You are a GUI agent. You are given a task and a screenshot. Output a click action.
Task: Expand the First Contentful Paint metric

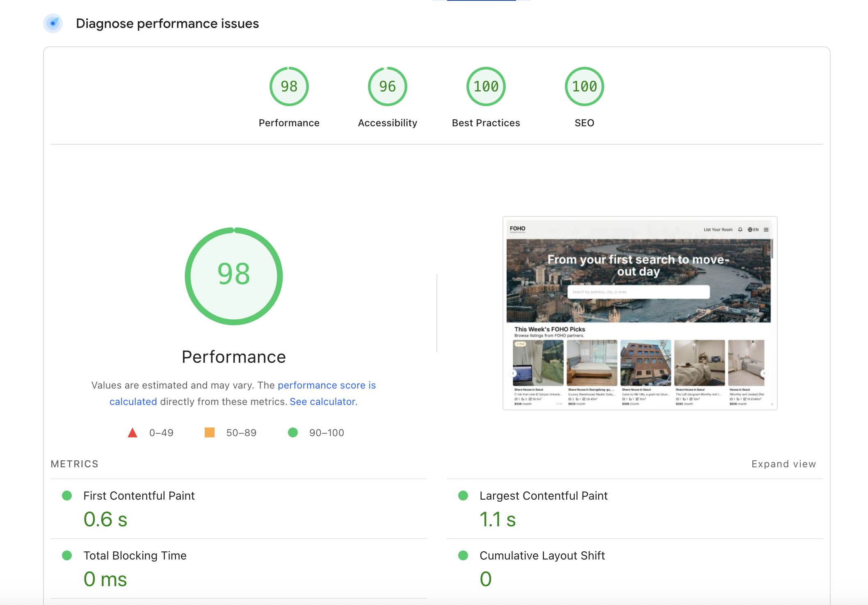(139, 496)
